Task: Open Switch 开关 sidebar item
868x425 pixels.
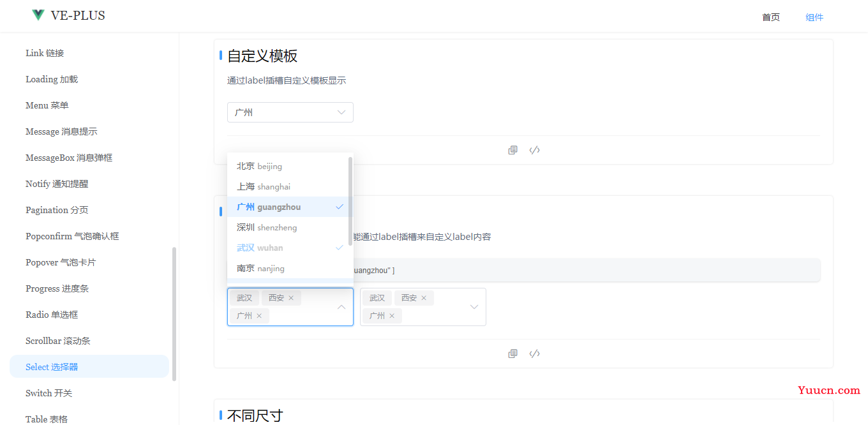Action: point(89,393)
